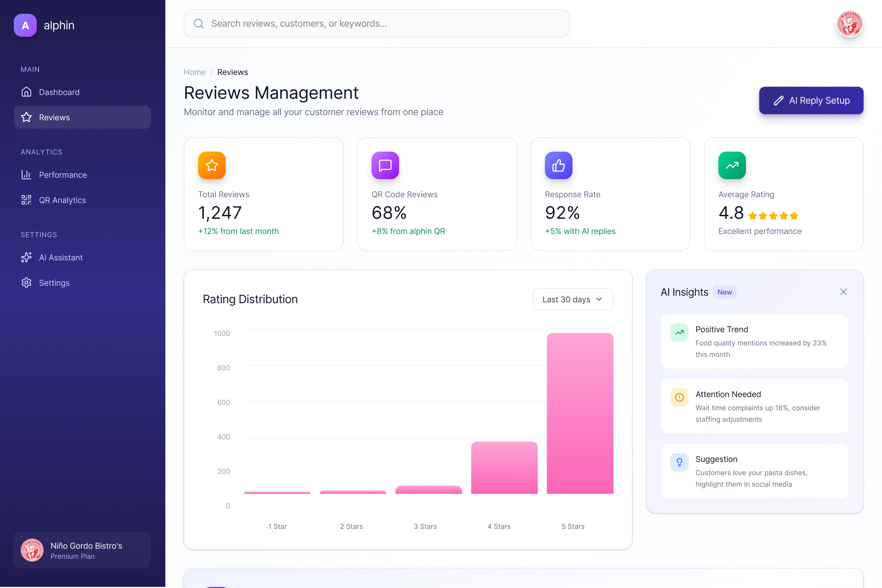Open the AI Assistant settings
882x588 pixels.
coord(61,258)
